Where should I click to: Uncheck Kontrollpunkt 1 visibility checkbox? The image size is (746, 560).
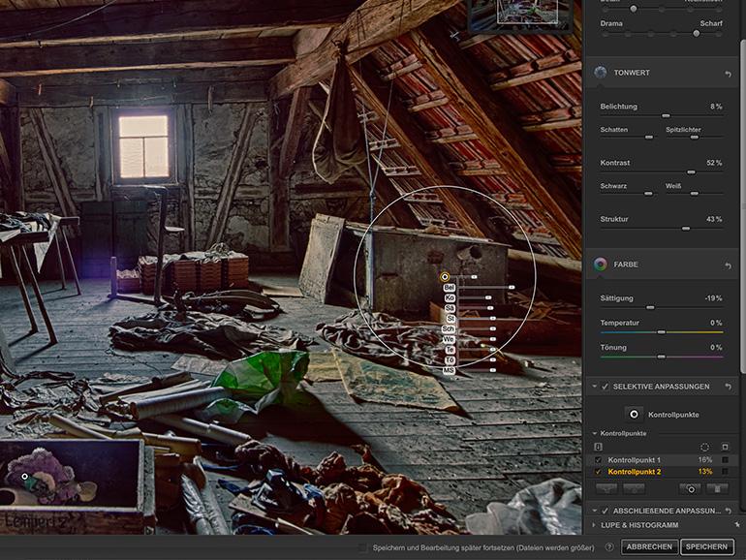[x=598, y=460]
